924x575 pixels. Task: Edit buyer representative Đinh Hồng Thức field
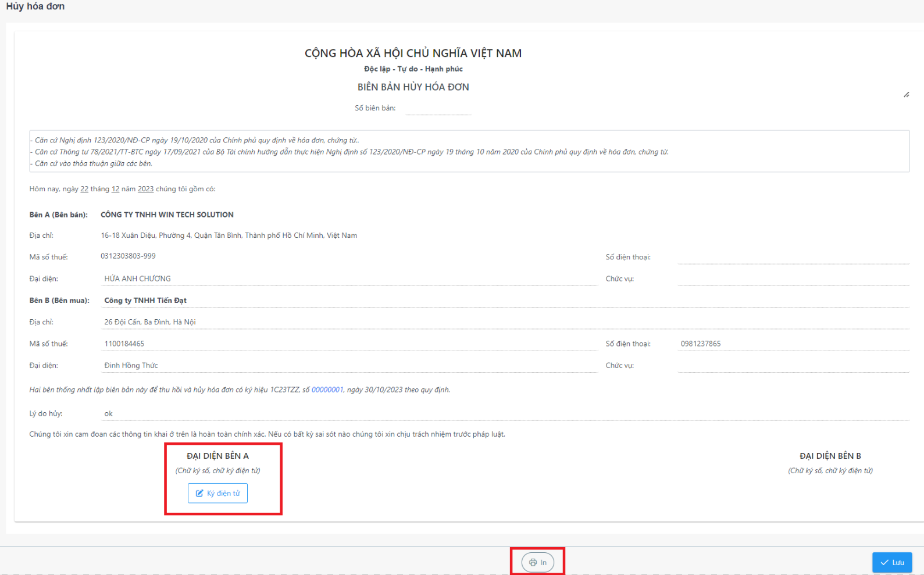(349, 365)
